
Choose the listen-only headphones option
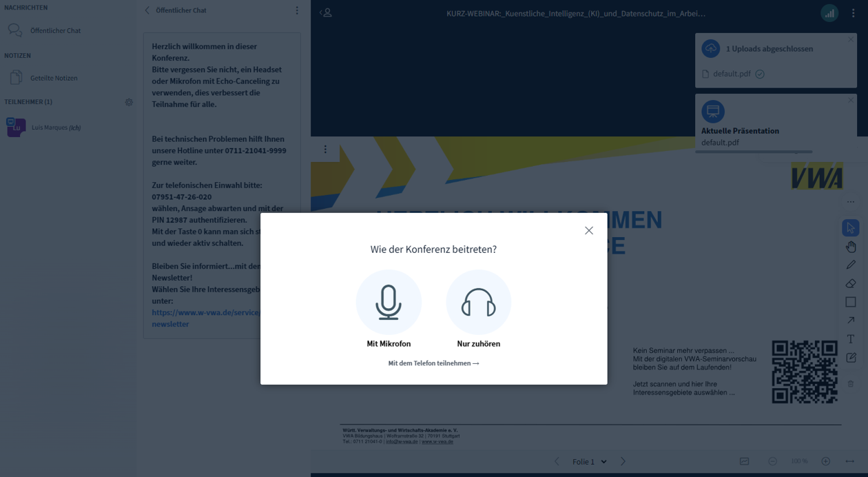point(478,303)
